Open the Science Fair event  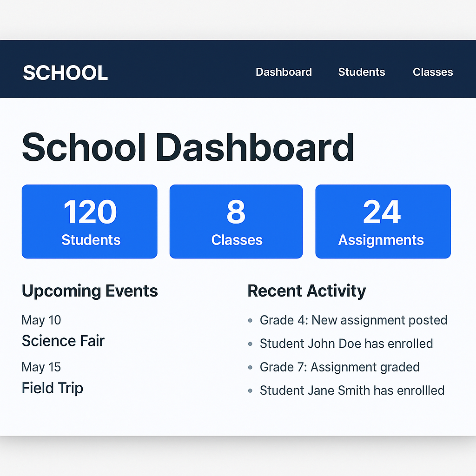pyautogui.click(x=63, y=341)
